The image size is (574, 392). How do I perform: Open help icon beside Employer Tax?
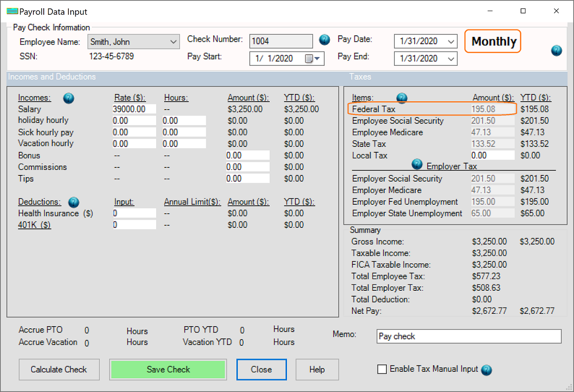tap(417, 164)
